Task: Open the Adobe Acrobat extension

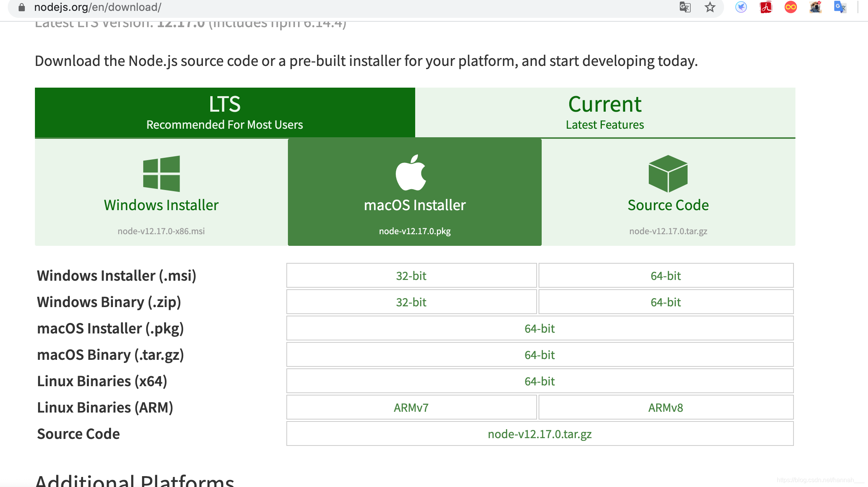Action: (766, 7)
